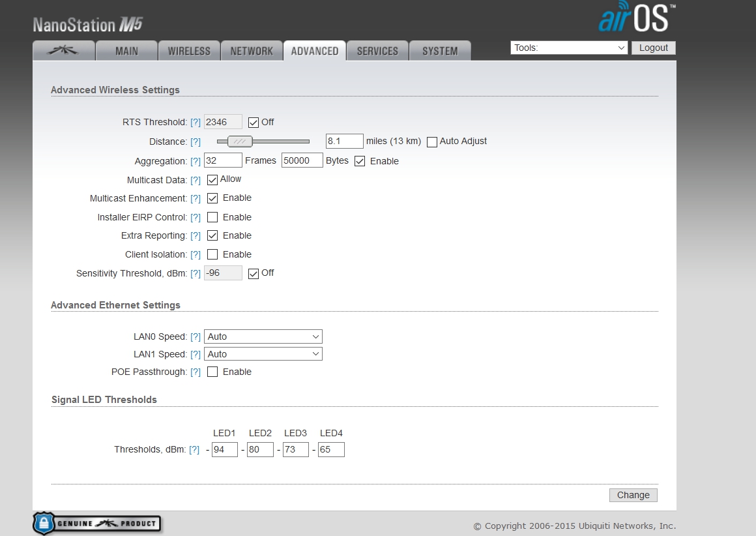This screenshot has width=756, height=536.
Task: Expand the LAN0 Speed dropdown
Action: coord(263,337)
